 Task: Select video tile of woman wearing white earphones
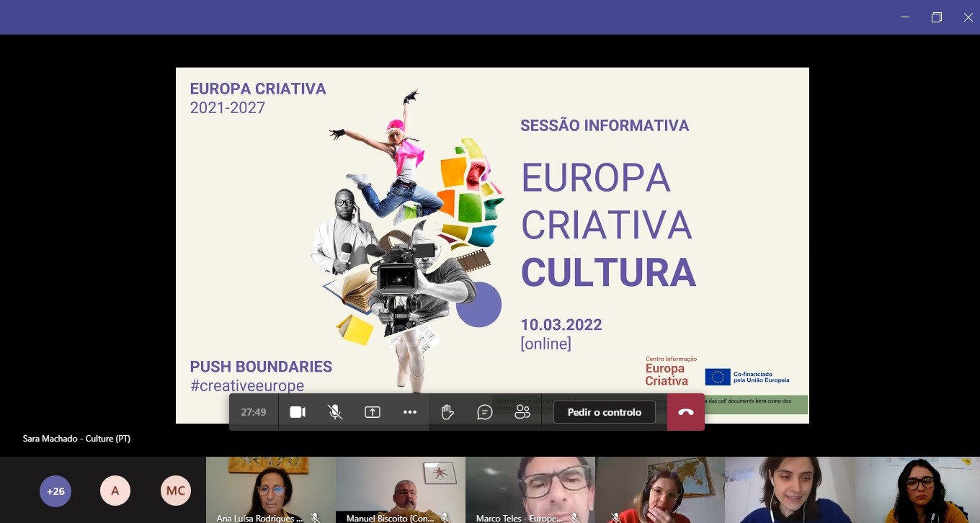789,490
